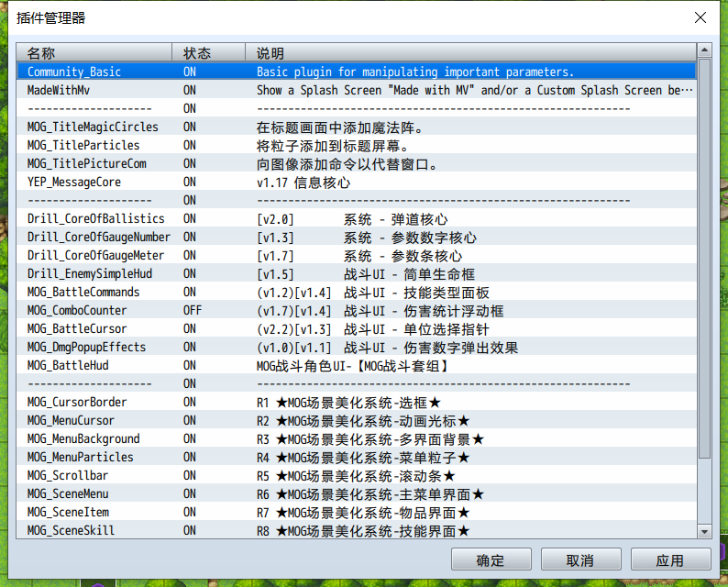Click the scrollbar up arrow
This screenshot has height=587, width=728.
click(704, 50)
